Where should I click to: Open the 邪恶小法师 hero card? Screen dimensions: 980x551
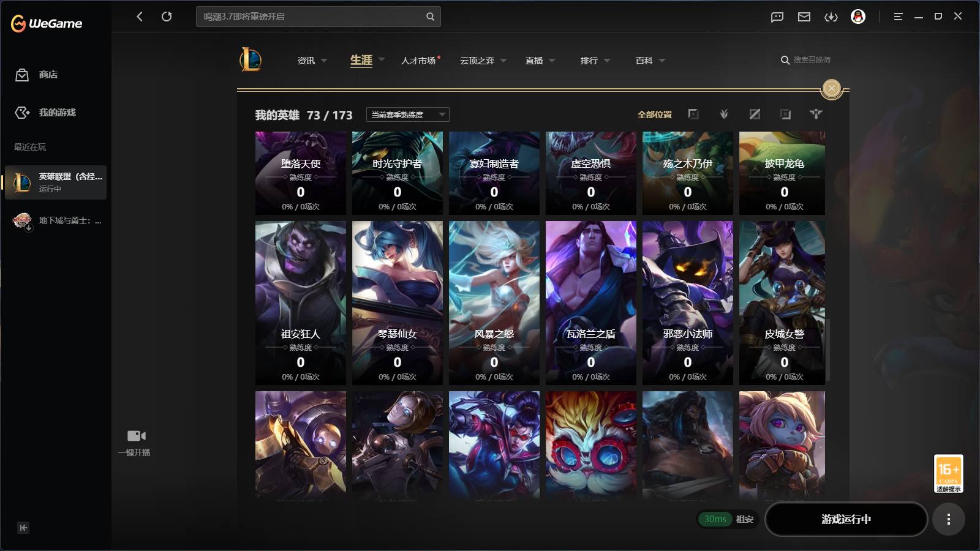point(688,302)
